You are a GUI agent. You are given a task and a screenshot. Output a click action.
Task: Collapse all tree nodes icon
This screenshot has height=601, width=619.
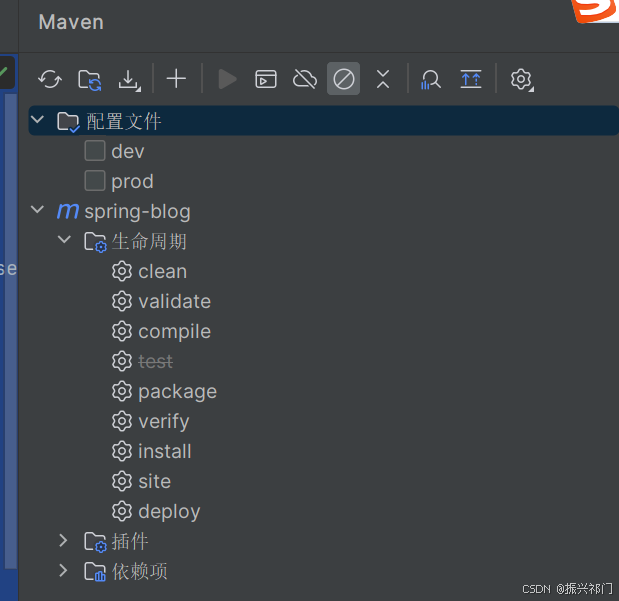click(x=383, y=79)
